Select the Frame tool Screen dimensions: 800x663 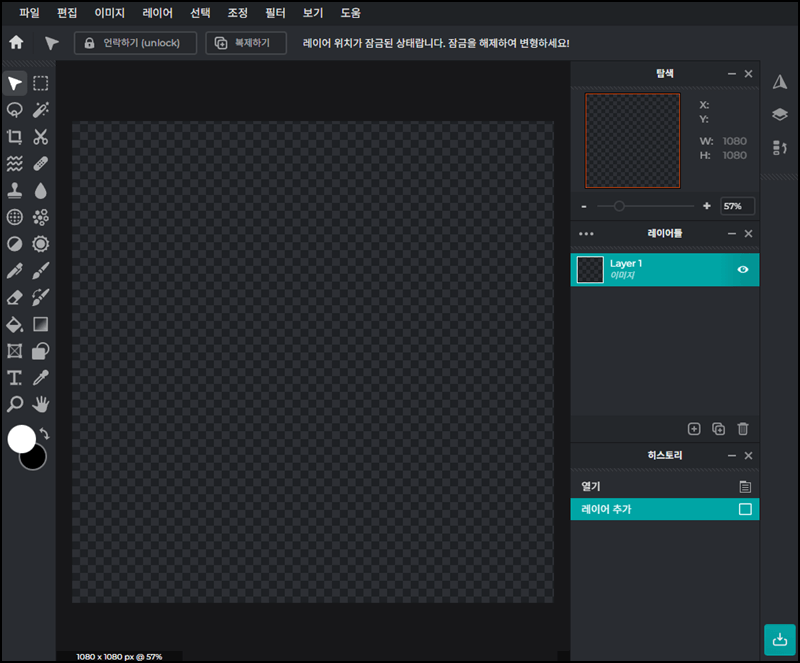[x=15, y=351]
